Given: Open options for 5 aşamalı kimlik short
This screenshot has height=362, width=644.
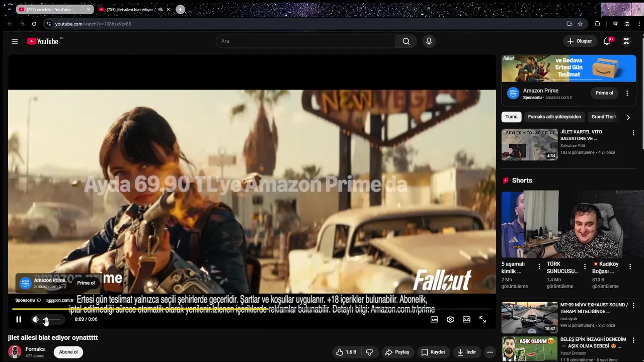Looking at the screenshot, I should pyautogui.click(x=539, y=266).
